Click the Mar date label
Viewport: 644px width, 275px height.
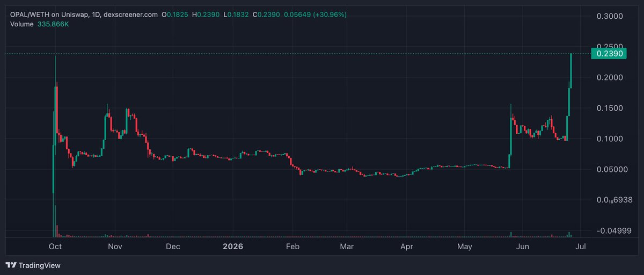click(347, 247)
